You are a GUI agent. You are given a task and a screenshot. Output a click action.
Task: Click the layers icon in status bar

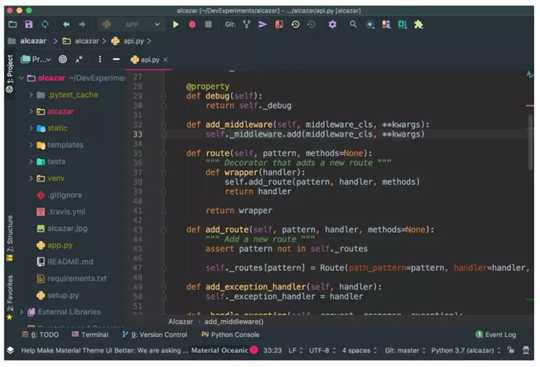coord(10,350)
